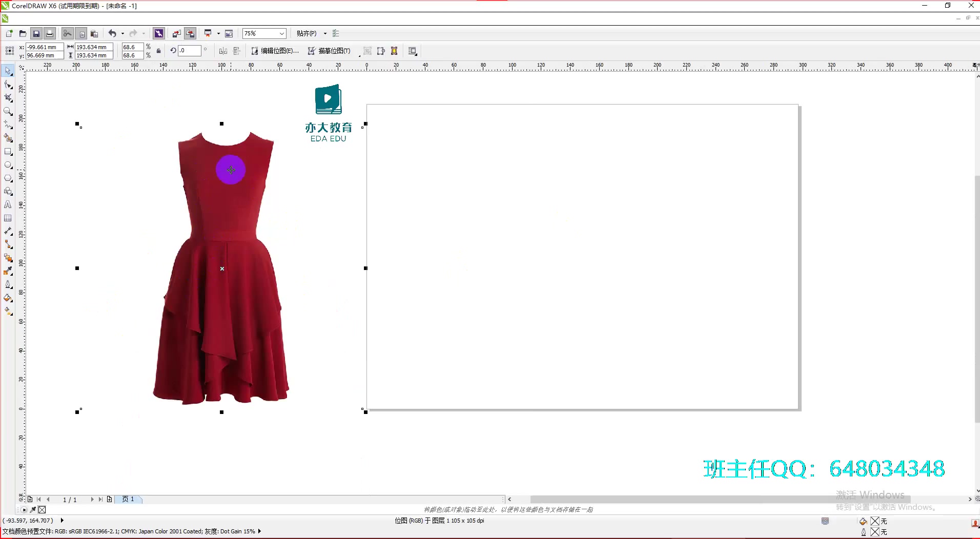
Task: Activate the Text tool
Action: click(x=8, y=204)
